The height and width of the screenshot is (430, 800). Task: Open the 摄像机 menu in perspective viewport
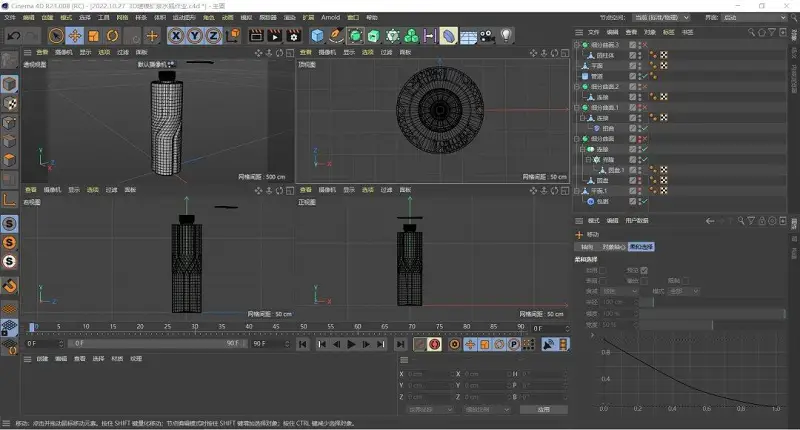63,53
